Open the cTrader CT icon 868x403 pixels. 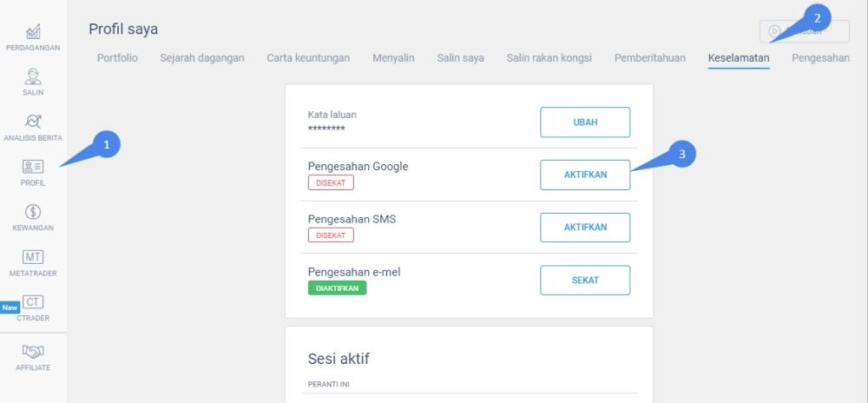click(x=33, y=301)
